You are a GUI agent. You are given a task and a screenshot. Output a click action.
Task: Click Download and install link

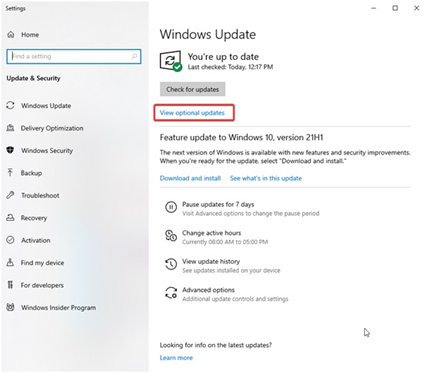pyautogui.click(x=190, y=178)
